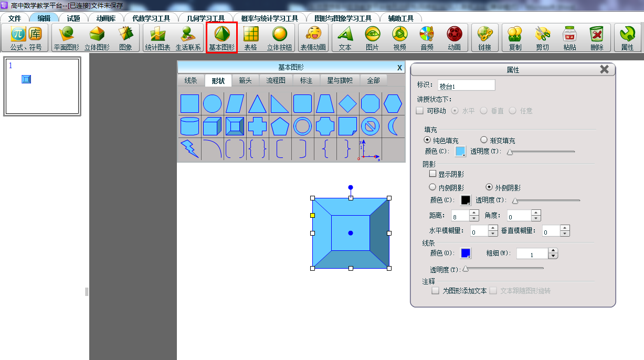The width and height of the screenshot is (644, 360).
Task: Click the 标识 name input field
Action: (x=466, y=85)
